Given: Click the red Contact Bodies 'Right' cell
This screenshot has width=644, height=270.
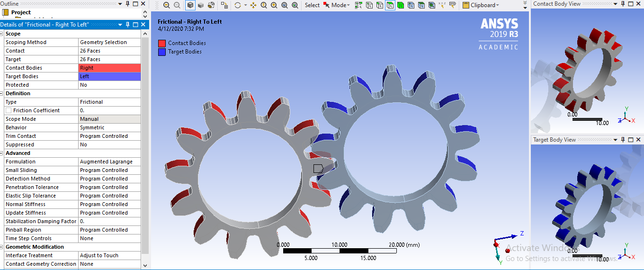Looking at the screenshot, I should coord(109,68).
